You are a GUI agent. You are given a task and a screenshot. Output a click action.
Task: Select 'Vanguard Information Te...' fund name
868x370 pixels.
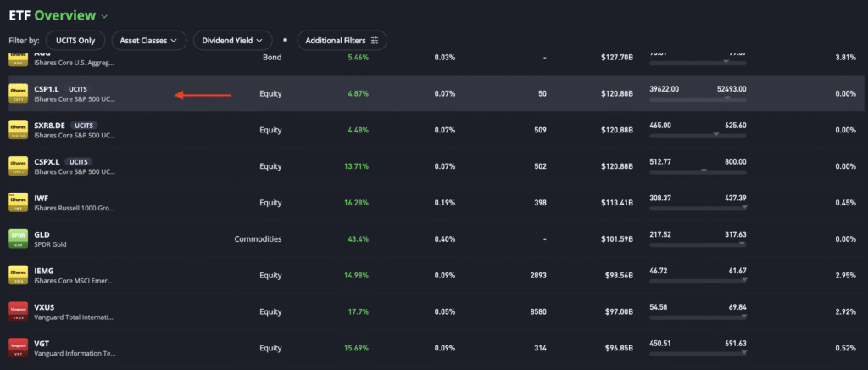75,353
